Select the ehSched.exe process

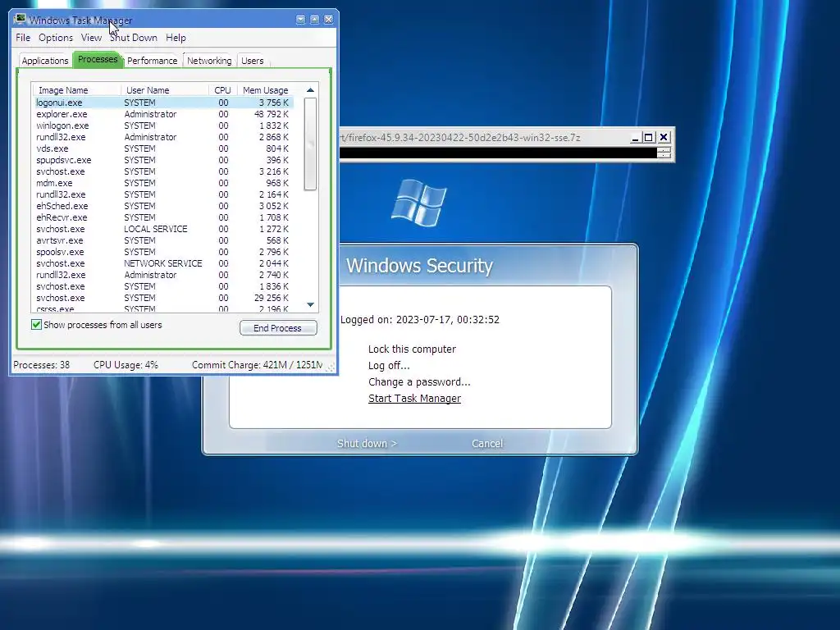[x=163, y=206]
